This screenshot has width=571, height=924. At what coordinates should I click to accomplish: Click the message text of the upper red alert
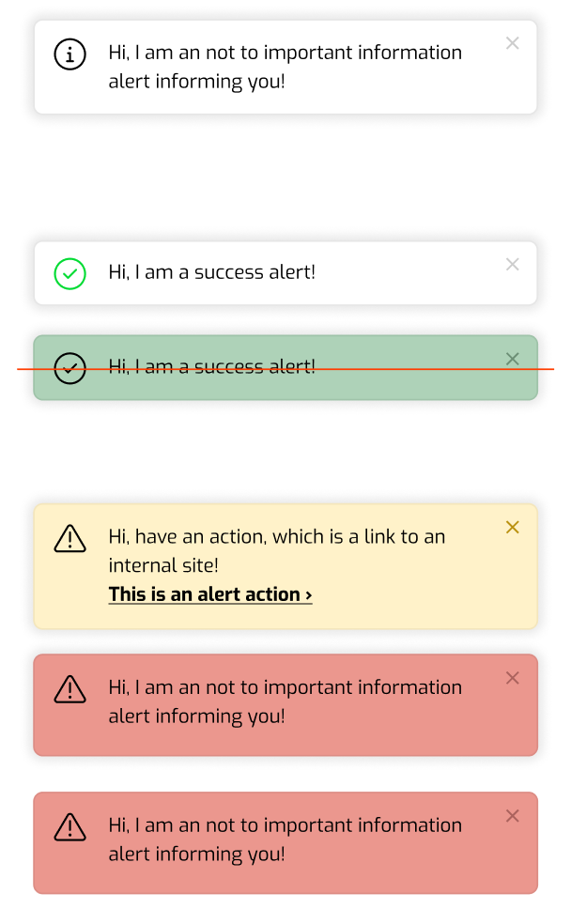click(x=285, y=701)
